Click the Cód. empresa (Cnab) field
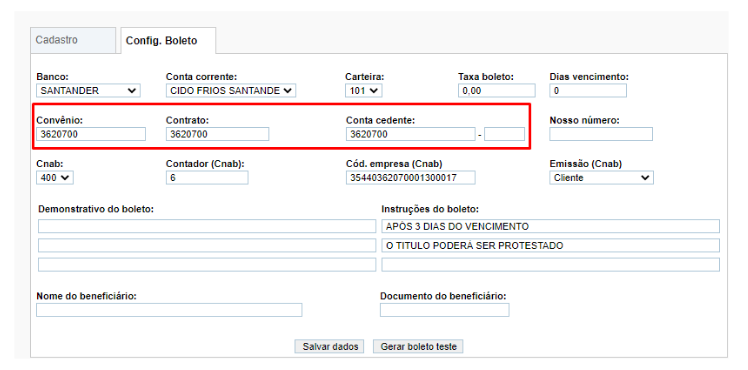Viewport: 748px width, 370px height. [x=411, y=178]
